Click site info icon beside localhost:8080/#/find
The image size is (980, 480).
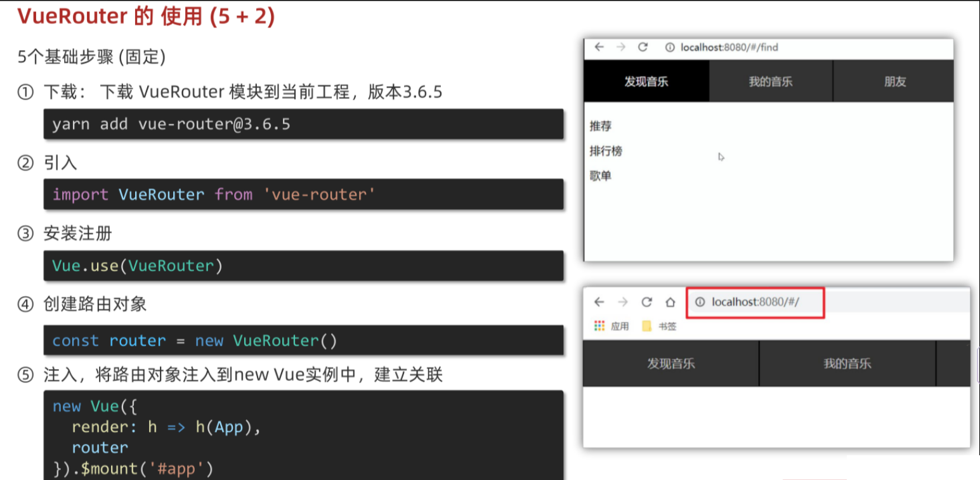(x=669, y=48)
